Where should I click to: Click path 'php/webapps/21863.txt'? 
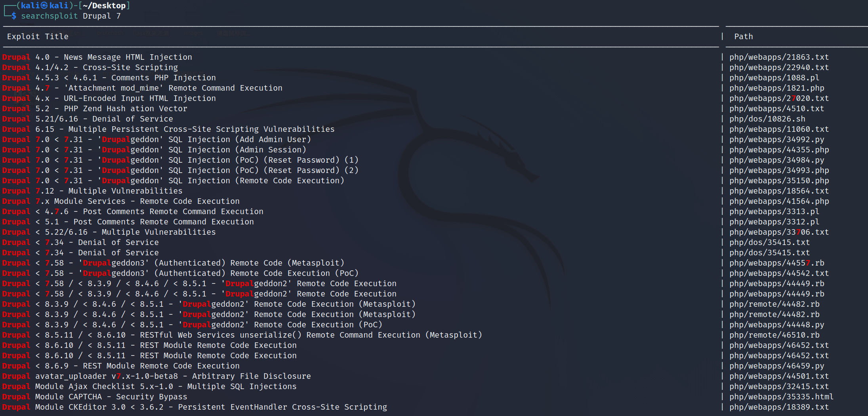(x=779, y=57)
